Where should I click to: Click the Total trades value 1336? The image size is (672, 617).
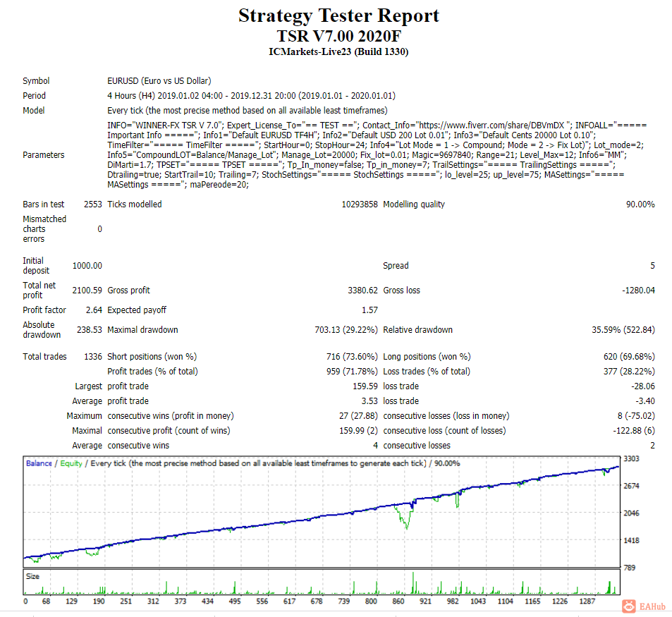click(x=93, y=357)
